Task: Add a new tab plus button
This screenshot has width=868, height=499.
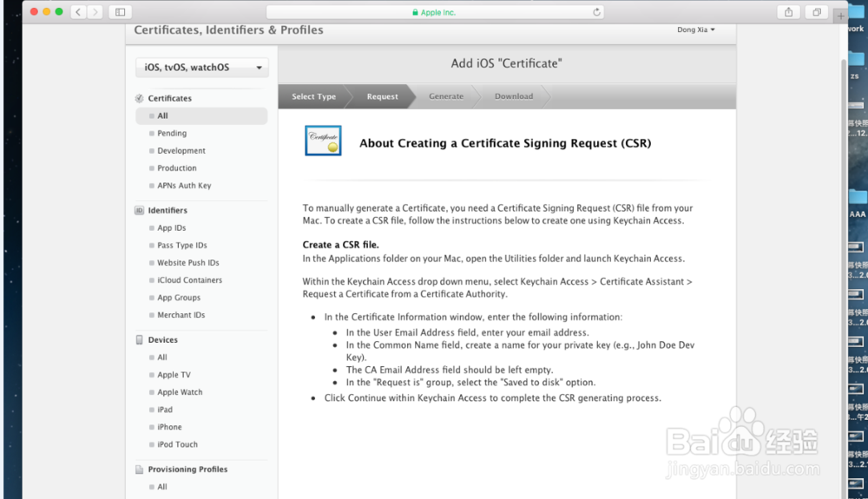Action: (x=840, y=16)
